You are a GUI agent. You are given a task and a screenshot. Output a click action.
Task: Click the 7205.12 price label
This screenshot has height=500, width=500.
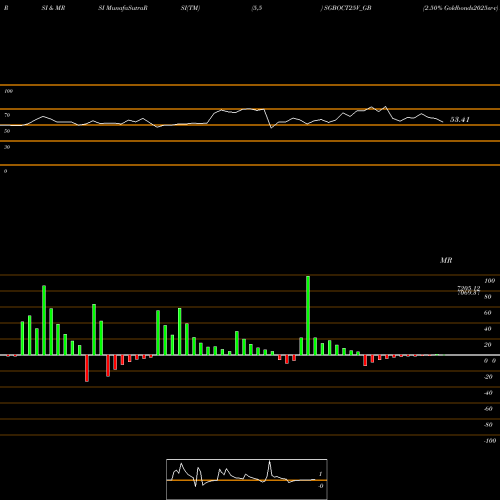click(469, 288)
